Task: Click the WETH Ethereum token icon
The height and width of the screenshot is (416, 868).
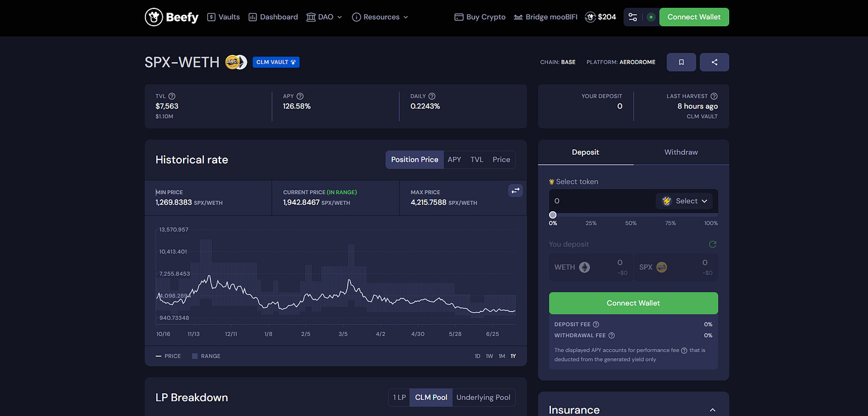Action: 585,267
